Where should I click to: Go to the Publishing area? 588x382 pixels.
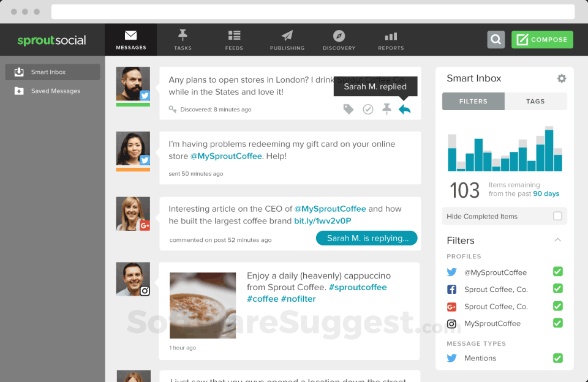(287, 39)
